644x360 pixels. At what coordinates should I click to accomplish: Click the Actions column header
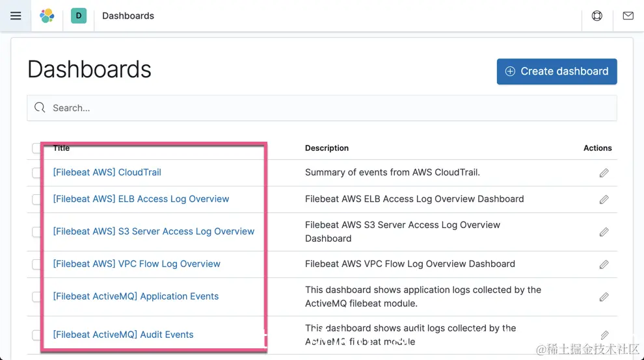click(598, 148)
